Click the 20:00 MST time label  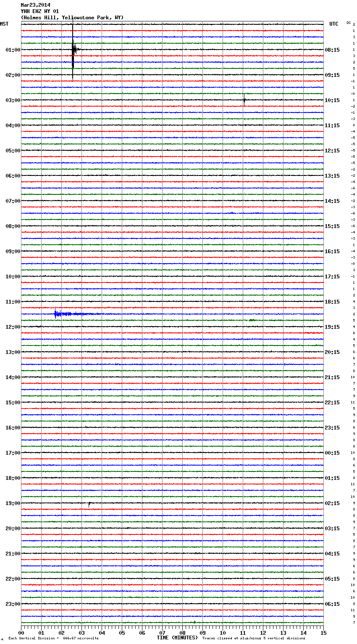[13, 529]
